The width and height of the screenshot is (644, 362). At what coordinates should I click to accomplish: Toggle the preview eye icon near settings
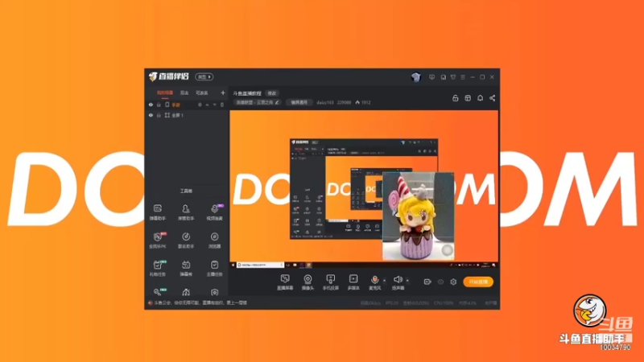(x=440, y=282)
